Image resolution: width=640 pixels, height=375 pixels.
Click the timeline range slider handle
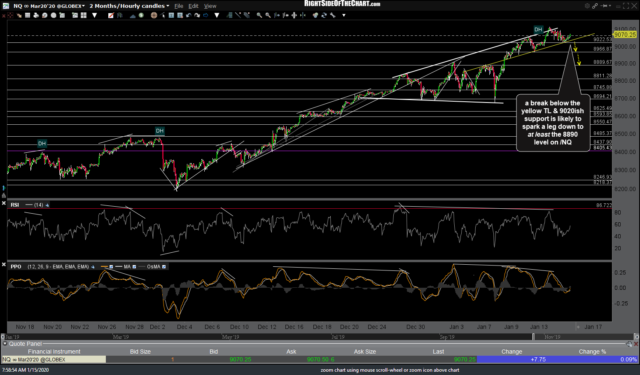coord(533,337)
